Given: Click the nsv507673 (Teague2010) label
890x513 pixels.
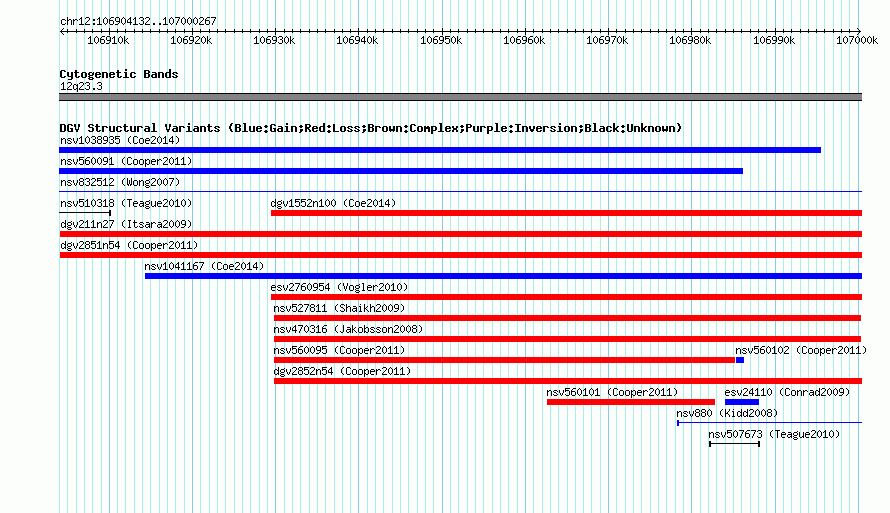Looking at the screenshot, I should pos(774,434).
